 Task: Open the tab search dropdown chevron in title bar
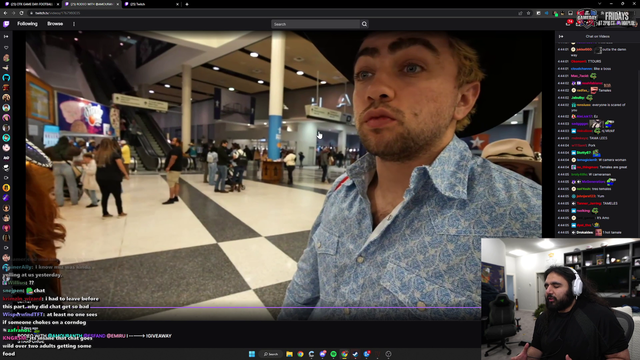[600, 4]
